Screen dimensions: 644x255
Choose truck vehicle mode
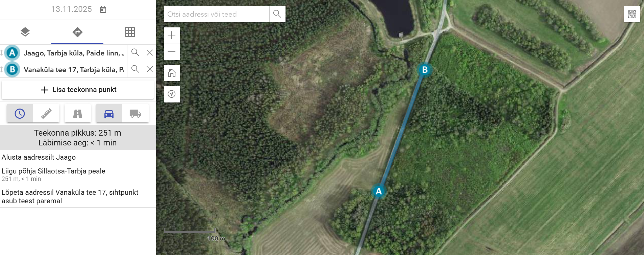[135, 114]
